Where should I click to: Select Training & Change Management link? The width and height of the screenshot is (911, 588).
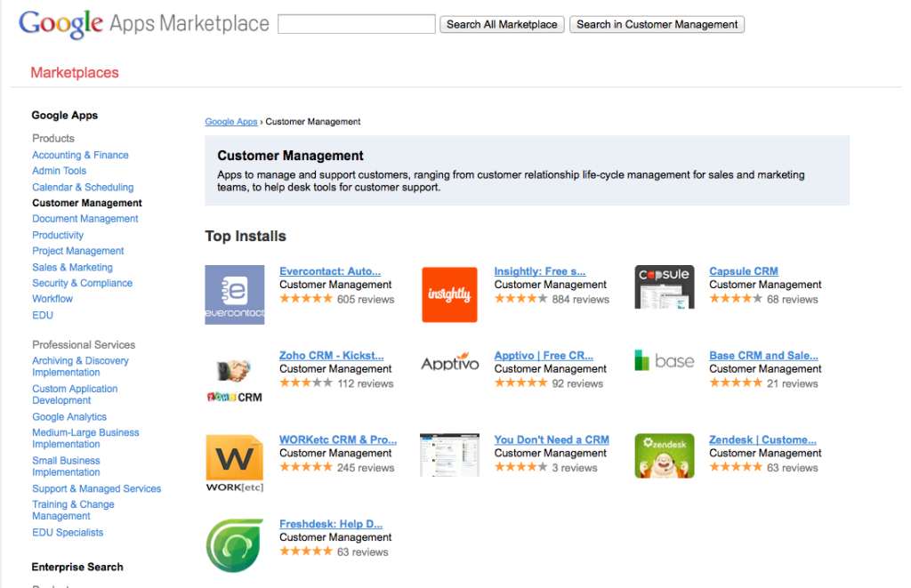tap(73, 510)
